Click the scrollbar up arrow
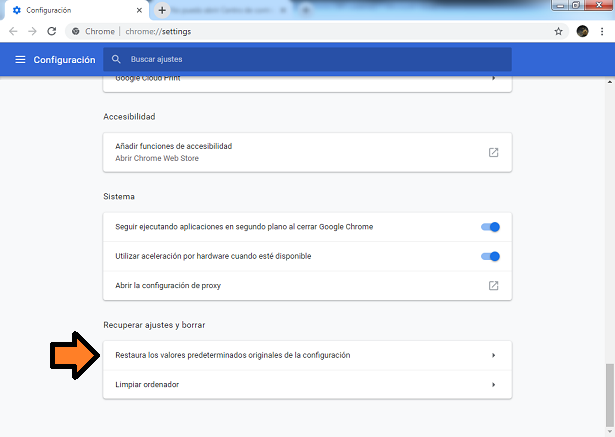The image size is (615, 437). pyautogui.click(x=610, y=82)
